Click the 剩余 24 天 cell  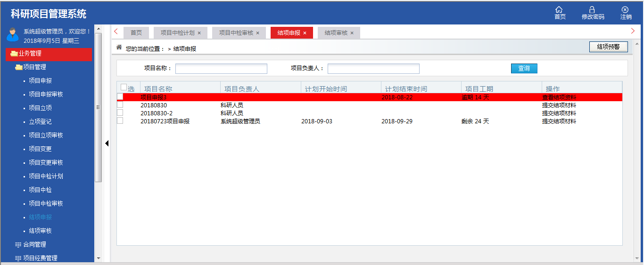tap(475, 121)
